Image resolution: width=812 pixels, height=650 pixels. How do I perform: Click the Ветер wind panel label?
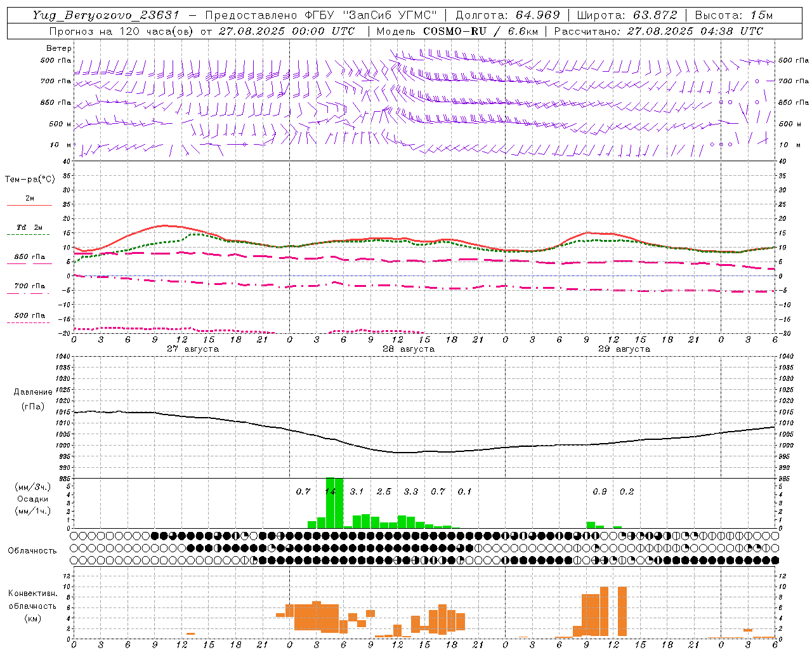tap(59, 48)
